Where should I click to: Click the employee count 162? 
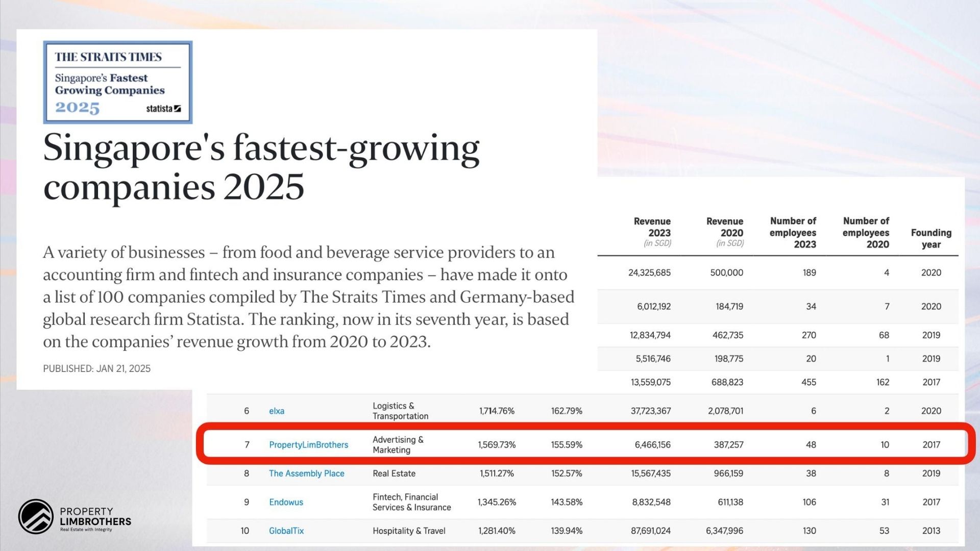tap(883, 382)
